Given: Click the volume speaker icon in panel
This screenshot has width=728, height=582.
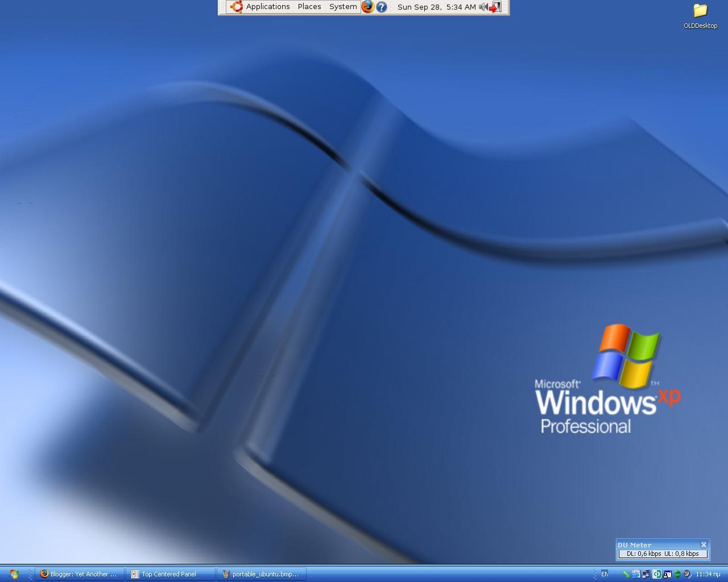Looking at the screenshot, I should [483, 7].
